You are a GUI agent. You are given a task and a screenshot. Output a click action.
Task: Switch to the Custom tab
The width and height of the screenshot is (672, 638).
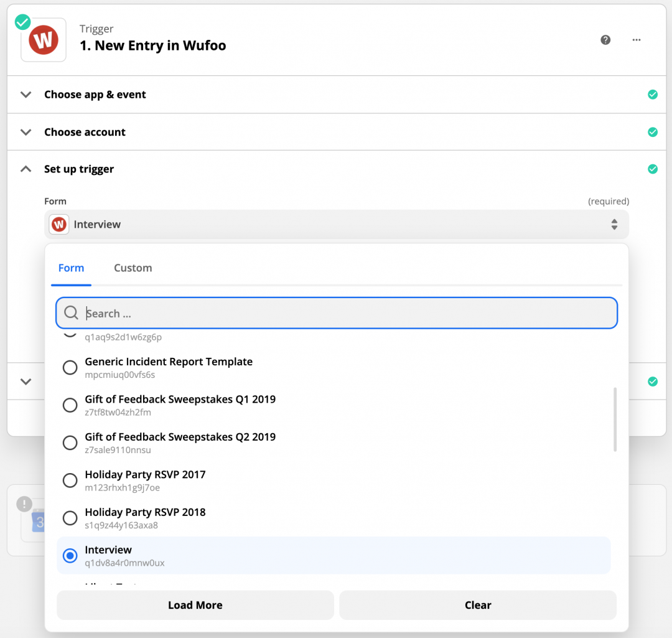click(133, 268)
